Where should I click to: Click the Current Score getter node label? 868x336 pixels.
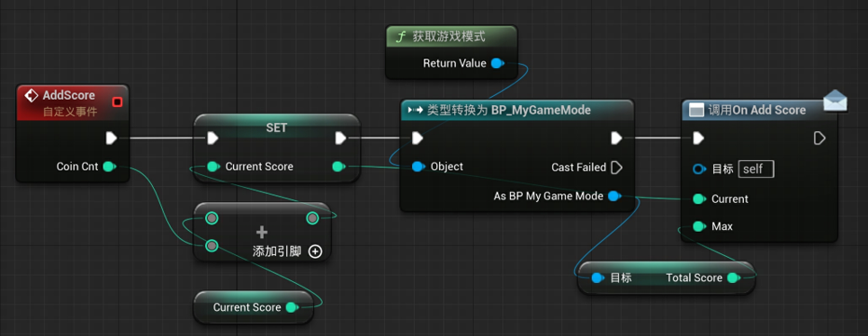coord(246,307)
